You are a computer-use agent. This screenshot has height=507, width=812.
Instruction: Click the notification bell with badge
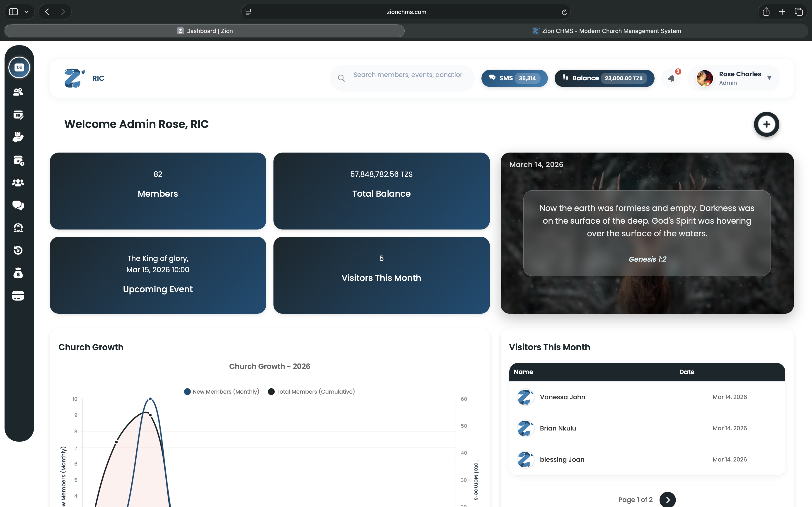[671, 78]
